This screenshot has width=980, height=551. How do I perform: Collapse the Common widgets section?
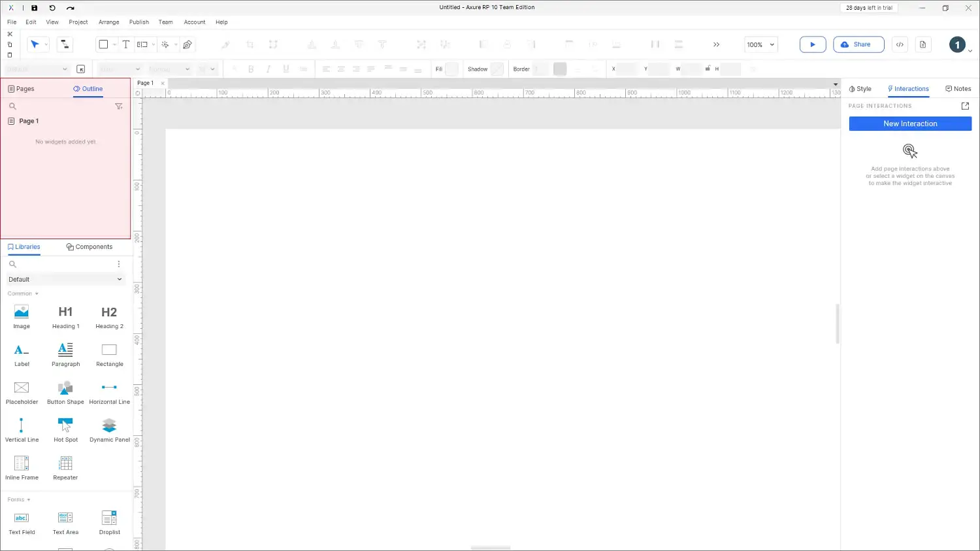(23, 293)
